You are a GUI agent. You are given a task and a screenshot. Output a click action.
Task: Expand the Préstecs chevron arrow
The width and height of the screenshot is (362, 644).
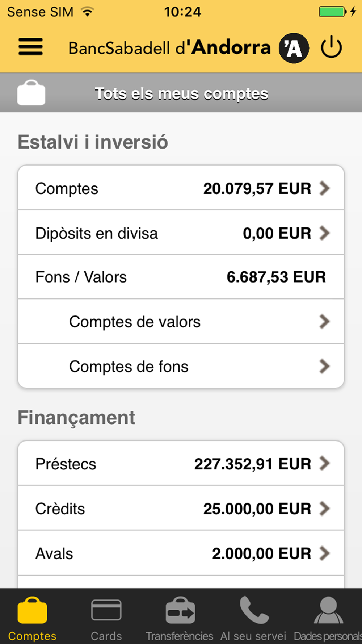coord(324,464)
